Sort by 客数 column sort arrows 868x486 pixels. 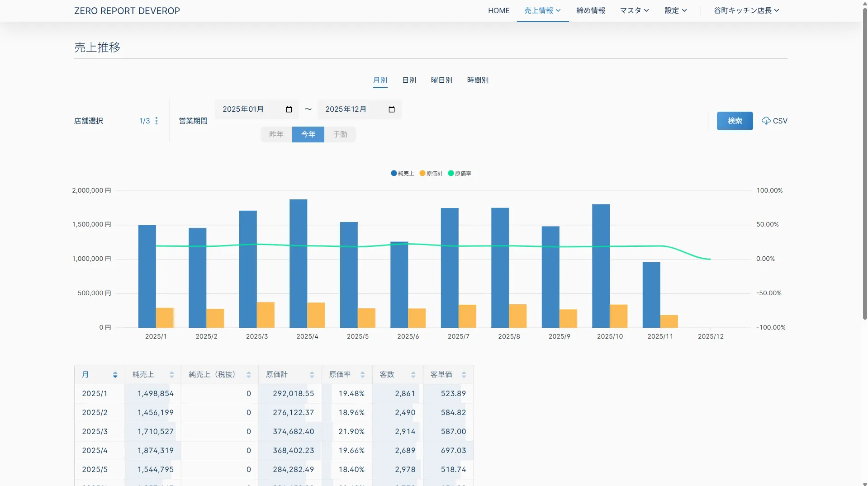[x=413, y=375]
